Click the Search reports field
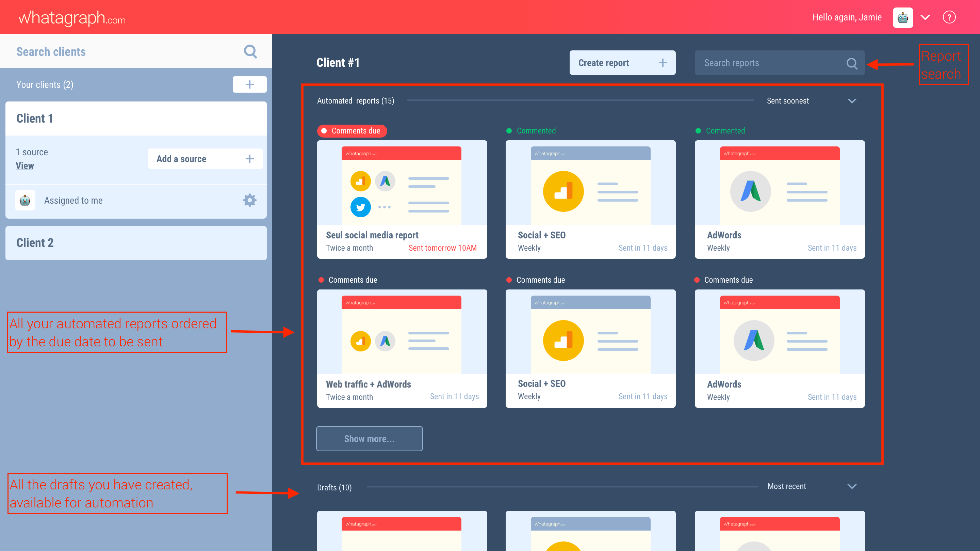Screen dimensions: 980x551 pos(780,63)
